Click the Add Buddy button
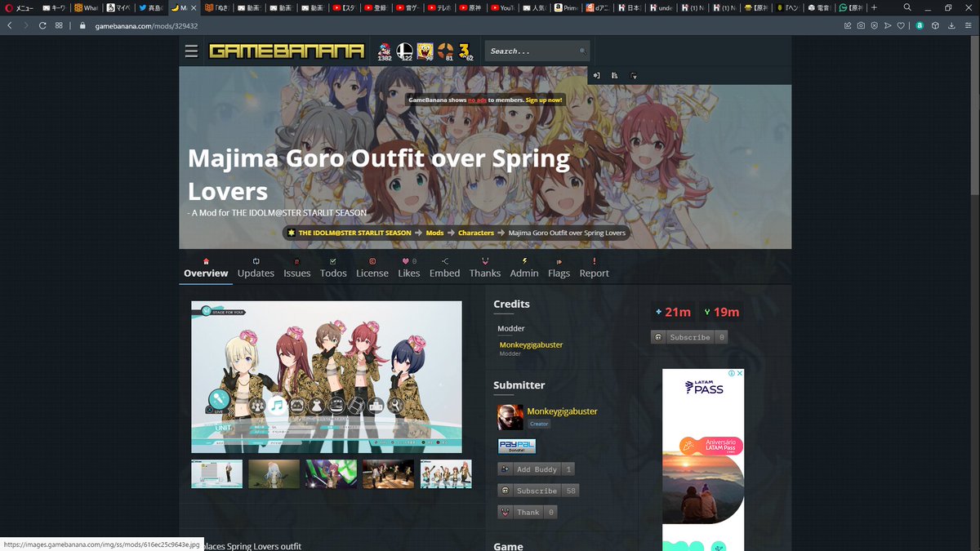Viewport: 980px width, 551px height. point(536,469)
